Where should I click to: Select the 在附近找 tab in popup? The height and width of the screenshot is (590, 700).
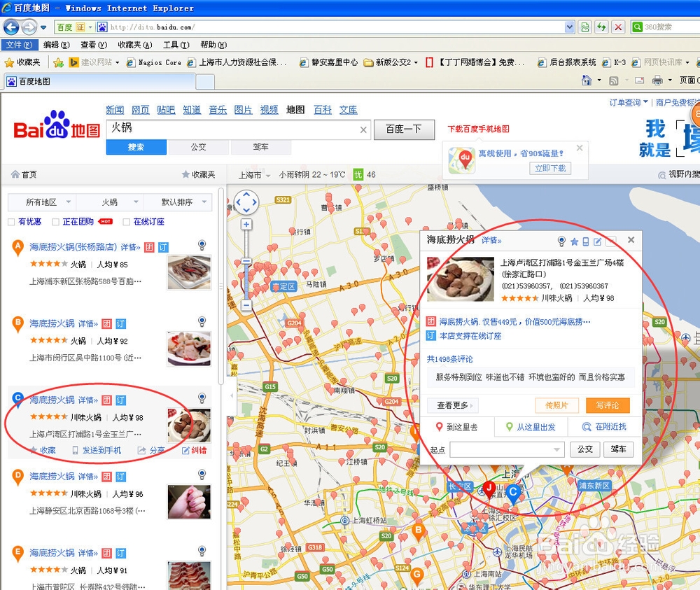pos(605,427)
